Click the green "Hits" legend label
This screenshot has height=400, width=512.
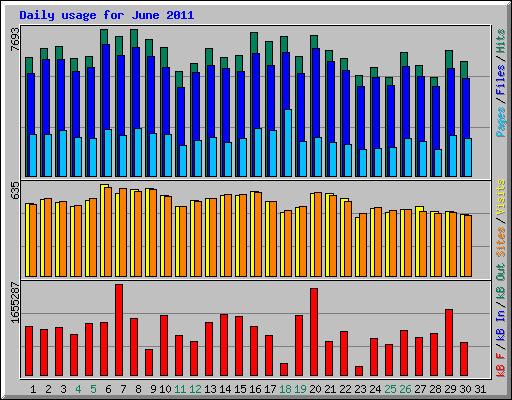coord(501,41)
